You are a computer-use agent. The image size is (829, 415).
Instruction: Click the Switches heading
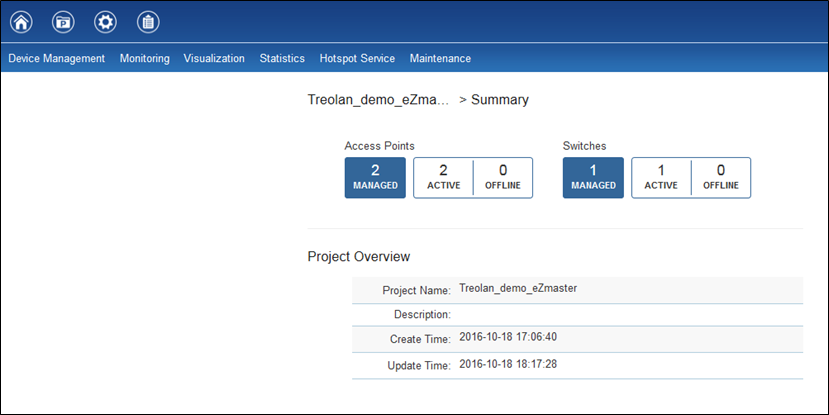pos(584,146)
